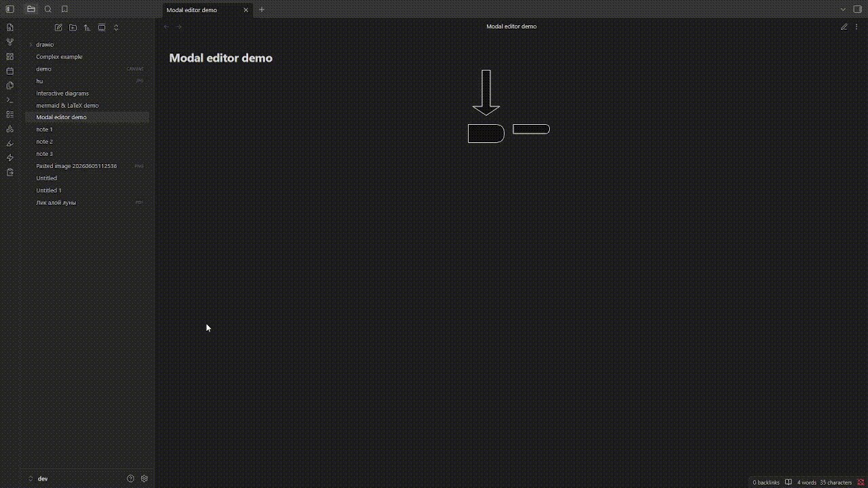Screen dimensions: 868x488
Task: Insert template via ribbon copy icon
Action: (9, 85)
